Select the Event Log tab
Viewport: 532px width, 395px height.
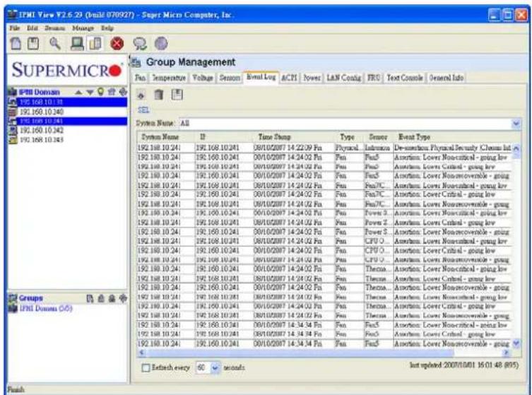click(261, 77)
